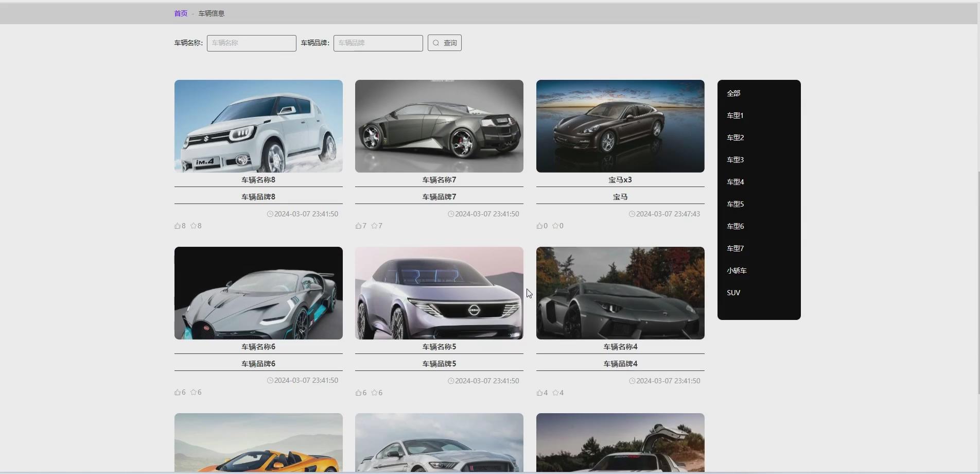Click the 车辆信息 breadcrumb item

coord(212,13)
